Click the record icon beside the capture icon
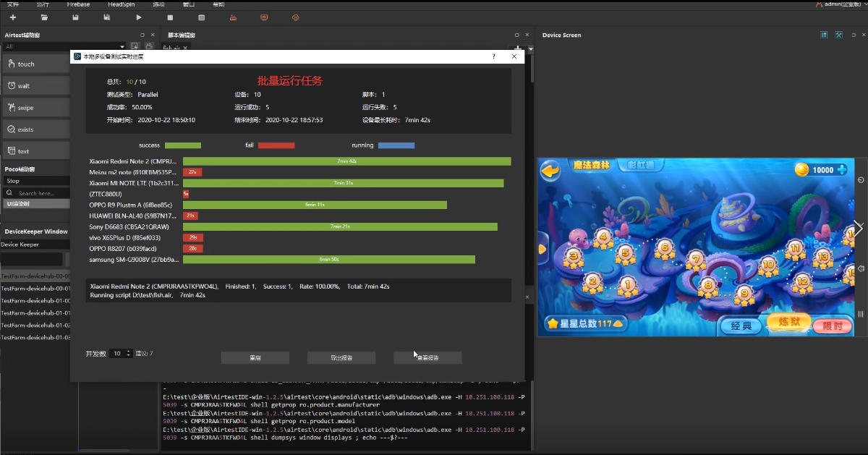Image resolution: width=868 pixels, height=455 pixels. tap(148, 46)
